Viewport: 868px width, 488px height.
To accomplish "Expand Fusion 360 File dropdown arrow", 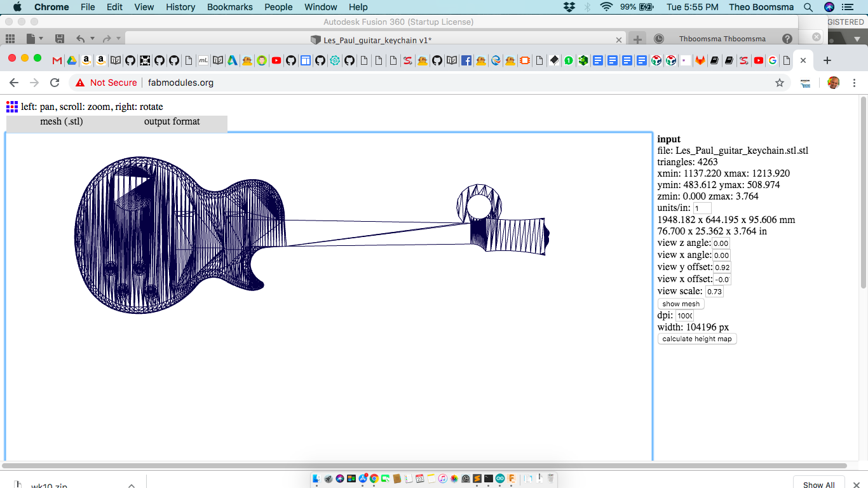I will click(41, 39).
